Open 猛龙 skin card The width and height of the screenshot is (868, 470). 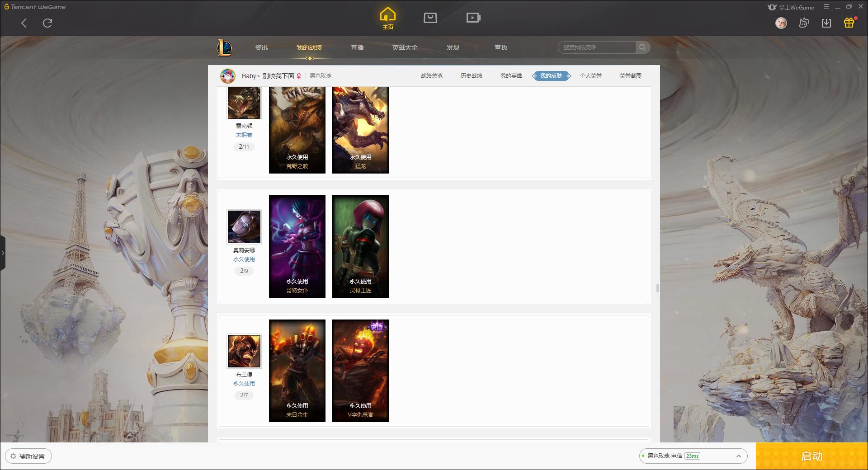[x=360, y=130]
